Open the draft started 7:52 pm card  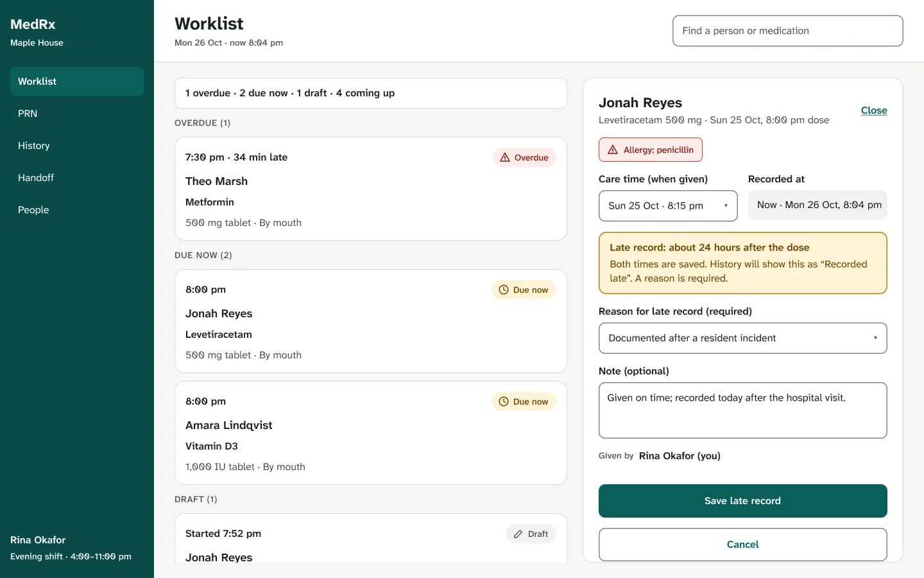[x=371, y=538]
